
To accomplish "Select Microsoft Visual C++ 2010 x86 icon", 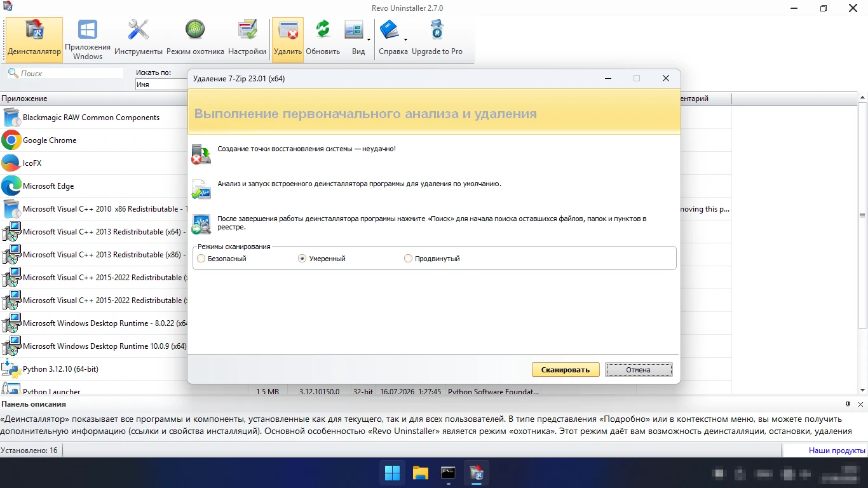I will point(11,209).
